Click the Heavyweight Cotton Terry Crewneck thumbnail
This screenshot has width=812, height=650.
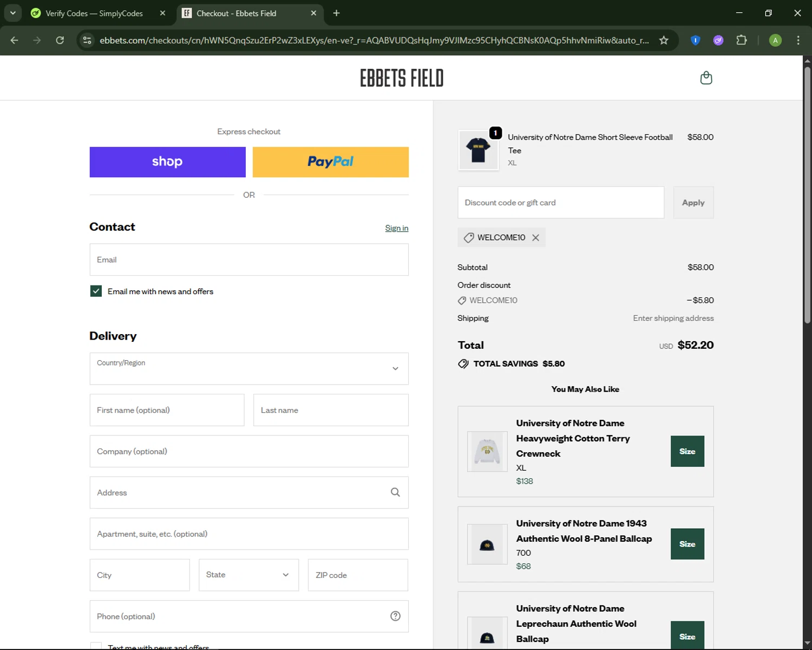pos(487,451)
